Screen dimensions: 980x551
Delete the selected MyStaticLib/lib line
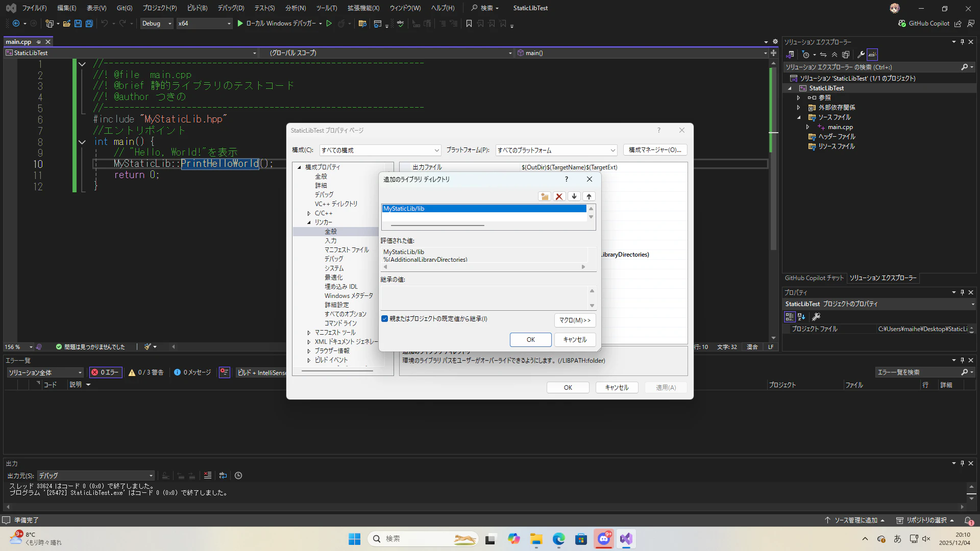pos(559,196)
